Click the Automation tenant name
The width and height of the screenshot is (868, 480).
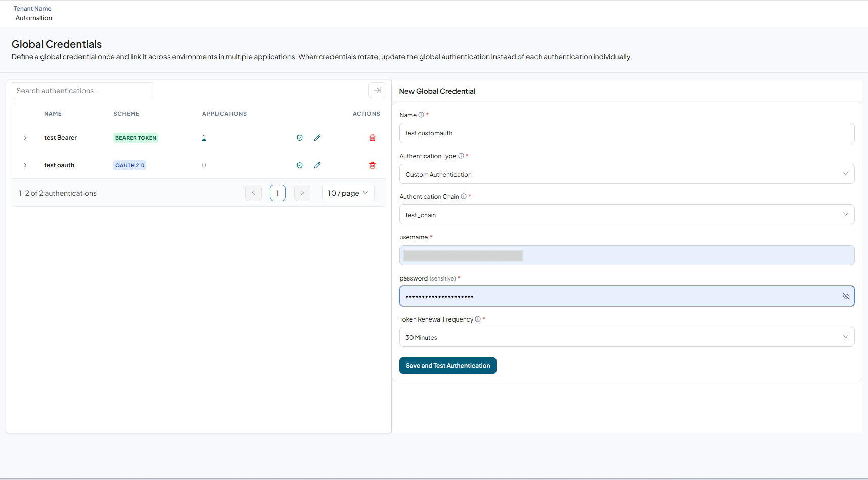(x=34, y=18)
